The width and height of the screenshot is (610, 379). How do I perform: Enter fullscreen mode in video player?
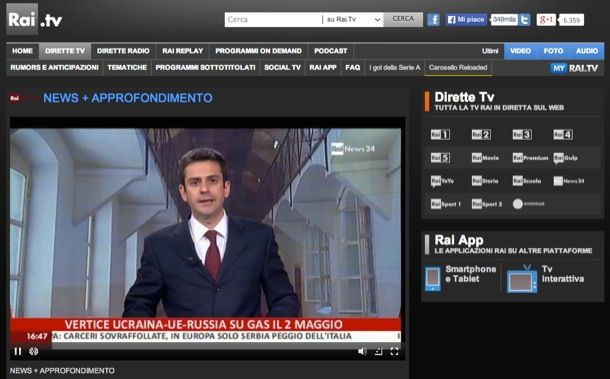click(x=394, y=351)
